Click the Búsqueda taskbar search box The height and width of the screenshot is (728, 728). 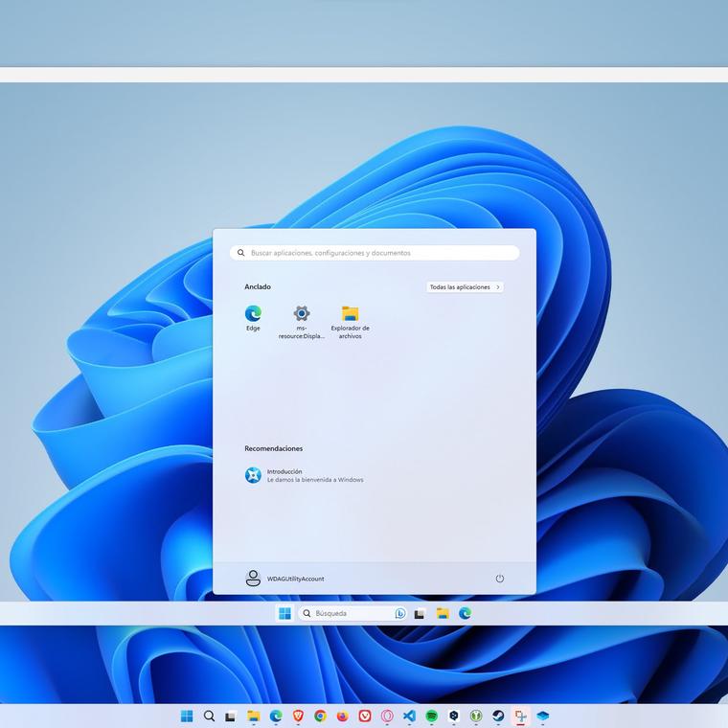346,613
